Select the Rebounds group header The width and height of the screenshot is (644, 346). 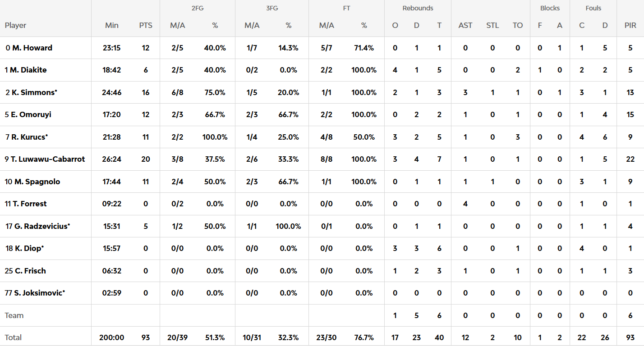tap(418, 8)
